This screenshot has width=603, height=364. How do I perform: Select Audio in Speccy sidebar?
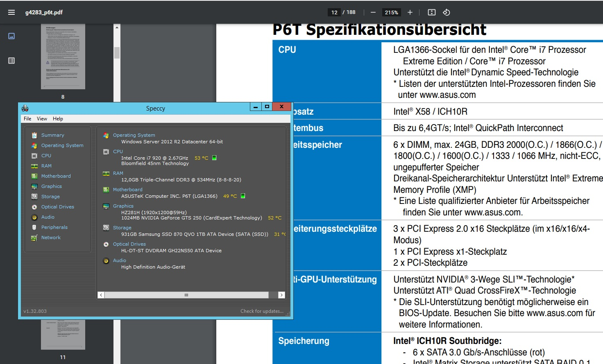[x=48, y=217]
